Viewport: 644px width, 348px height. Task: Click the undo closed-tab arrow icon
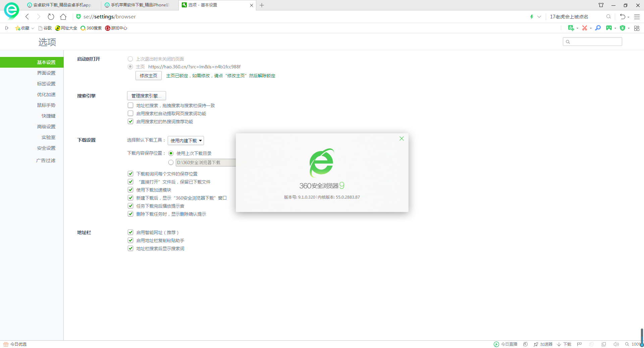pyautogui.click(x=623, y=17)
